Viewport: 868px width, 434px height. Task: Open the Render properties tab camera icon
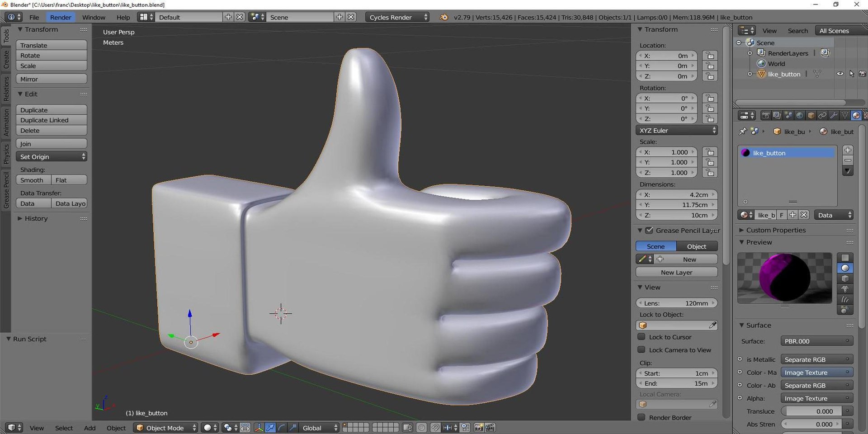pyautogui.click(x=765, y=116)
